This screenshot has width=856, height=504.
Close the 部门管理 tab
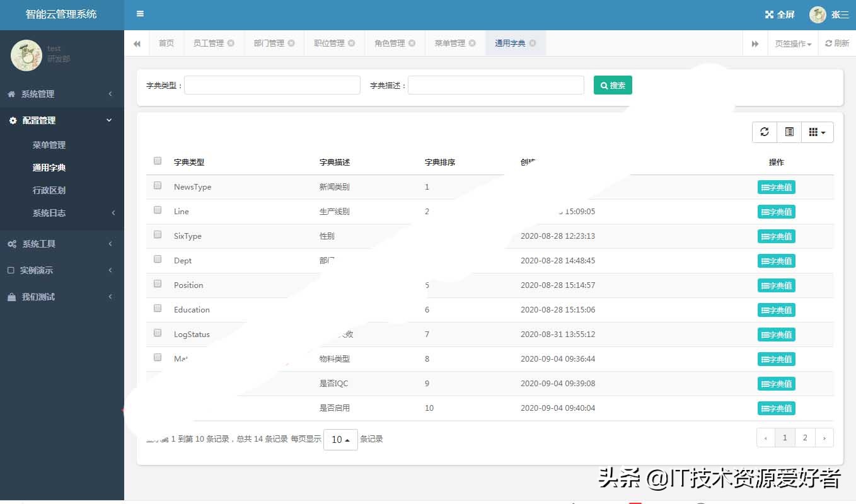pyautogui.click(x=291, y=43)
